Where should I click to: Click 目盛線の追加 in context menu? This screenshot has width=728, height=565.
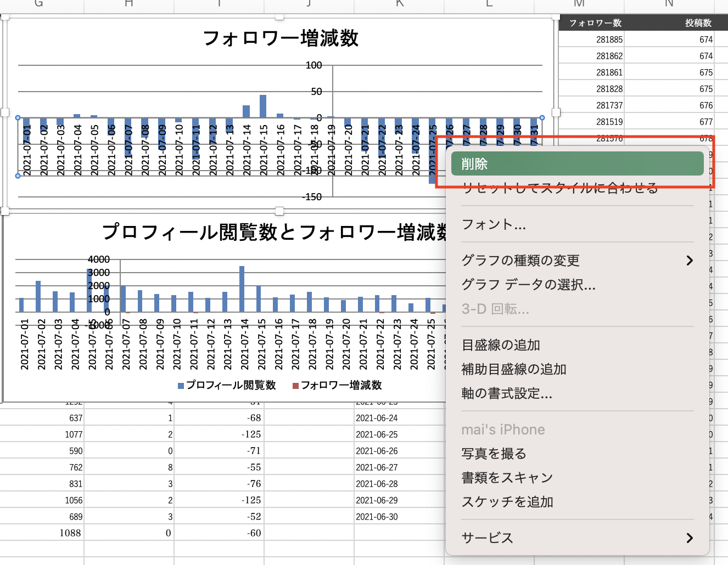(x=501, y=345)
